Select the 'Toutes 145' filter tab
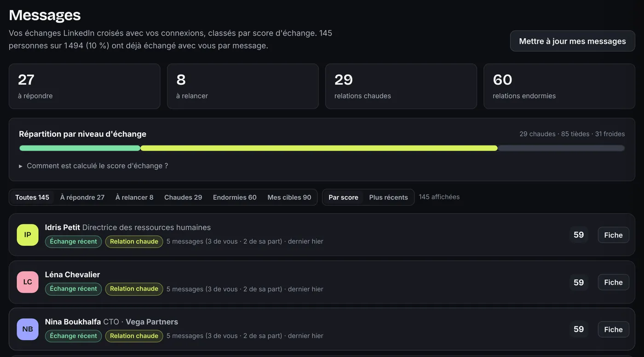The width and height of the screenshot is (644, 357). [32, 197]
